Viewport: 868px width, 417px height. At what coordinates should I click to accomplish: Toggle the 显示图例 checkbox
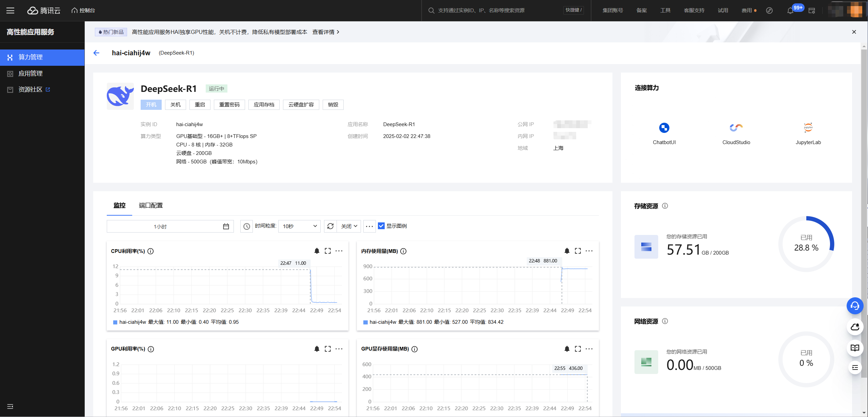click(x=381, y=226)
